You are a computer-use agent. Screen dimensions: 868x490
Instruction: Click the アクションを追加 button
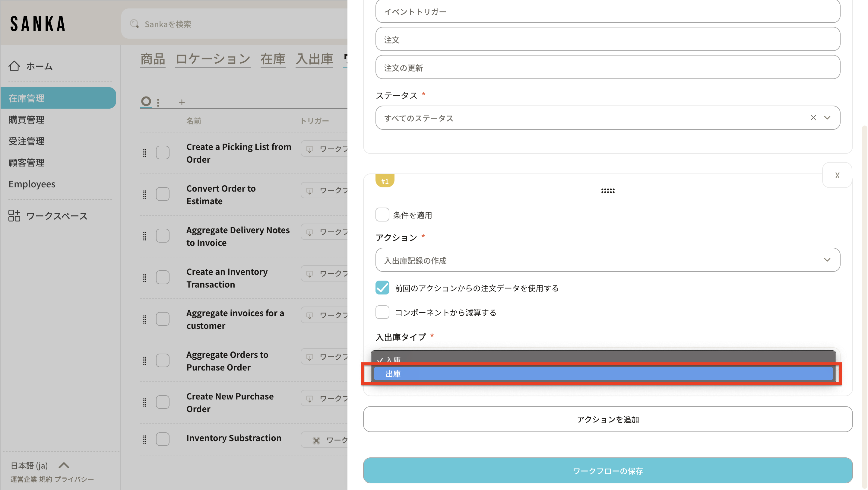coord(607,419)
